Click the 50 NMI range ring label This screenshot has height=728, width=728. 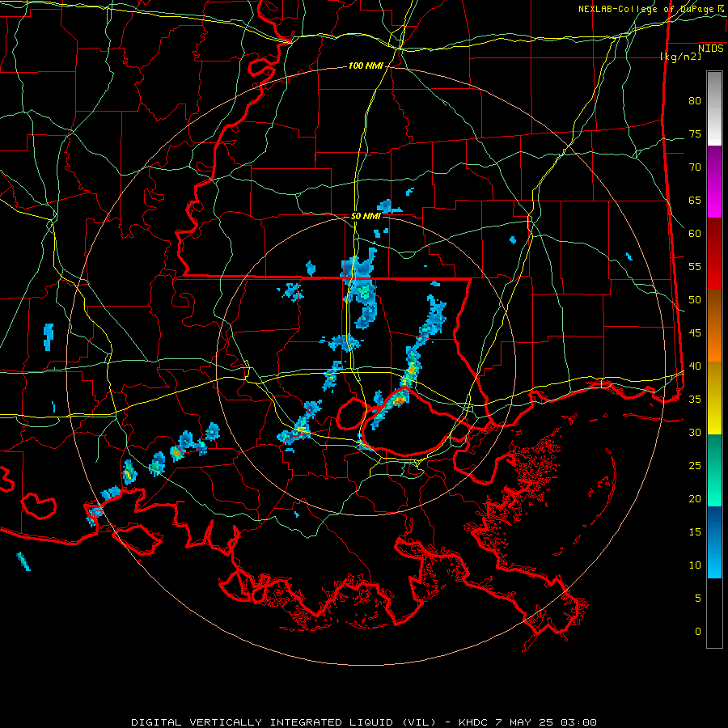click(366, 216)
